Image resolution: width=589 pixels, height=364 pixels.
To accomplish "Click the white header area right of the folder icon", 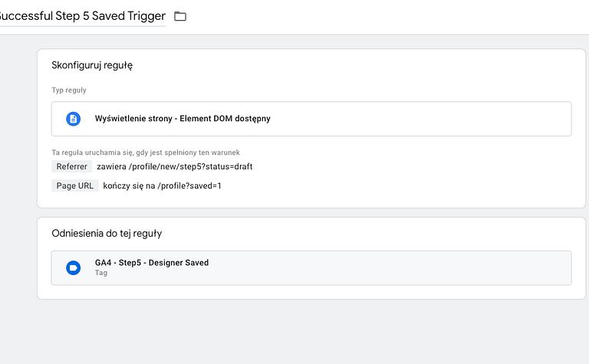I will coord(383,16).
